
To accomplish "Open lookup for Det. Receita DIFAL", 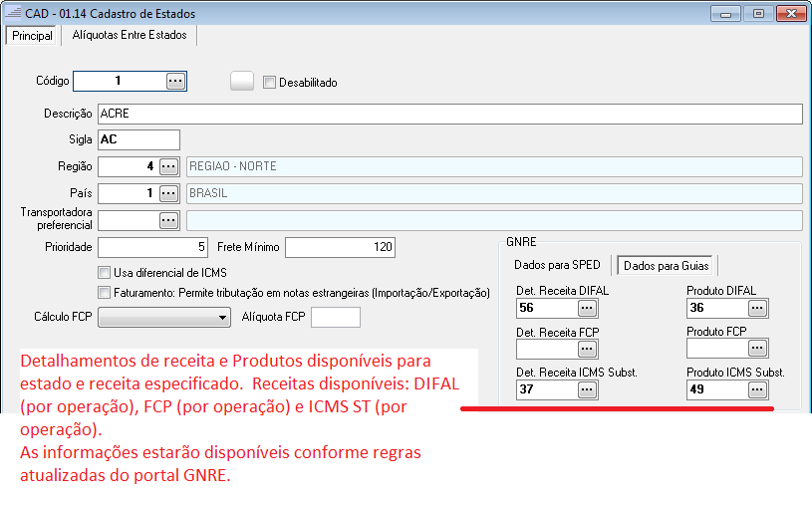I will click(587, 308).
